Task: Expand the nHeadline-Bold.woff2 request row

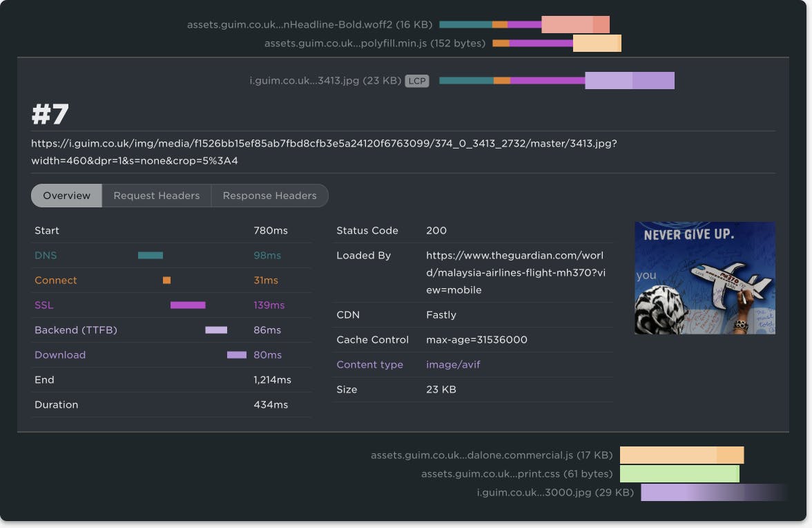Action: coord(309,25)
